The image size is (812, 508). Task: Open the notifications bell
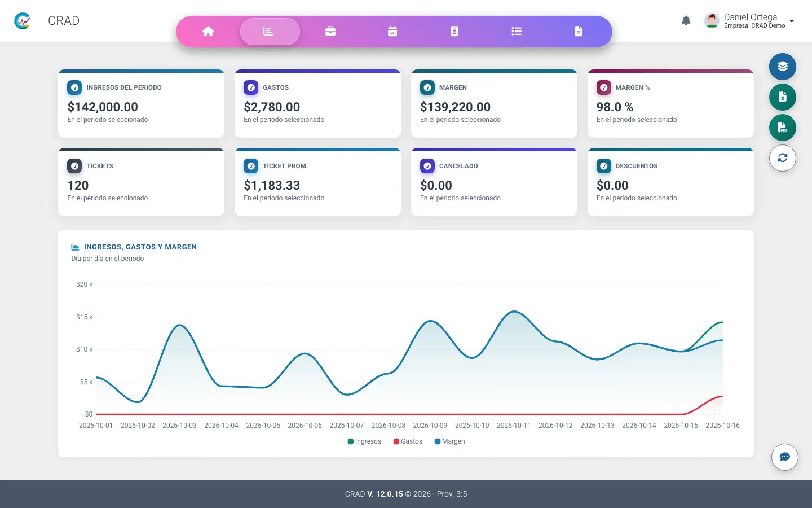point(686,21)
